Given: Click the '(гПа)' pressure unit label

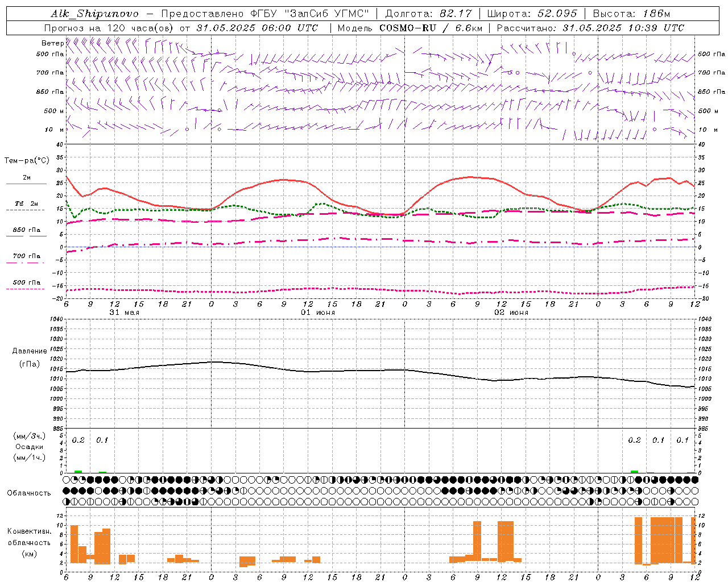Looking at the screenshot, I should pos(30,364).
